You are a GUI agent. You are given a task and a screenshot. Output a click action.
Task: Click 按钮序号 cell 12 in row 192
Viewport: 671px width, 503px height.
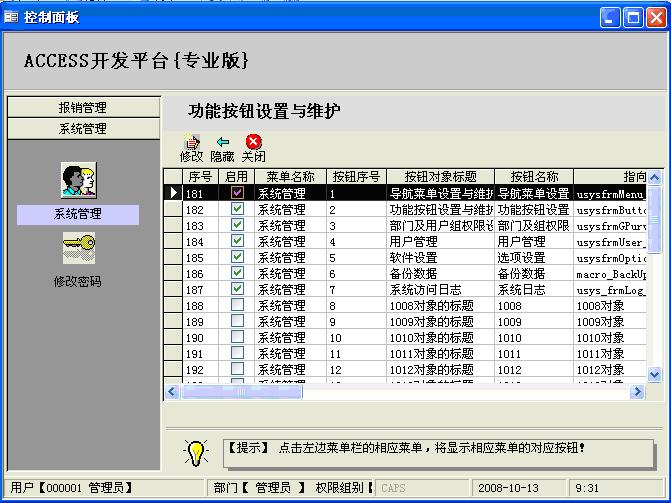tap(356, 369)
